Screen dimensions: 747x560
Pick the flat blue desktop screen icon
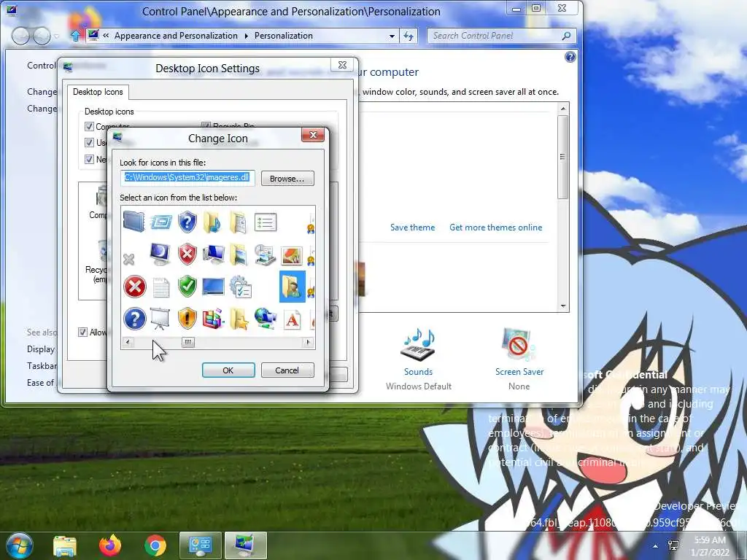pos(214,287)
